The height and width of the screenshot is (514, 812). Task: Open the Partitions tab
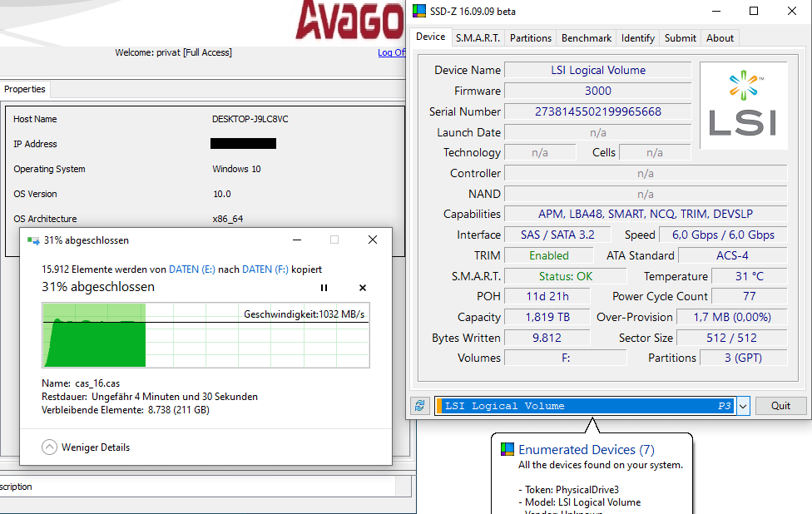coord(531,38)
